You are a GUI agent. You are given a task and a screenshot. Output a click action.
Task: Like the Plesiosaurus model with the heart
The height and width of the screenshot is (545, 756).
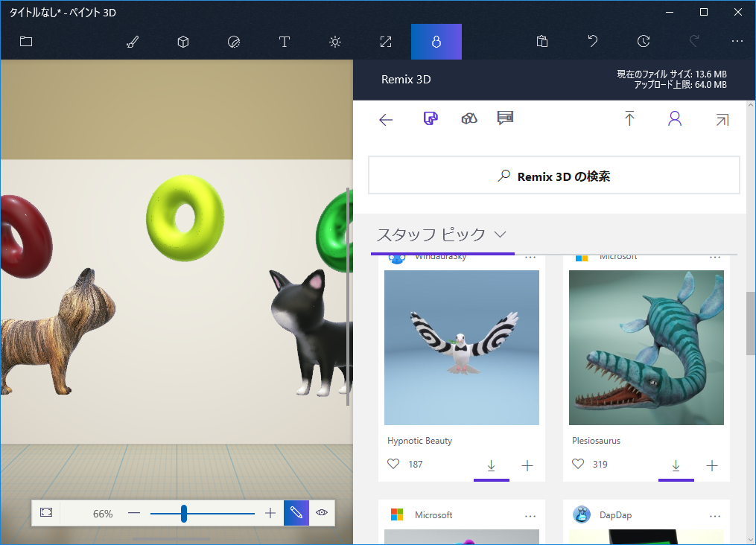point(577,463)
